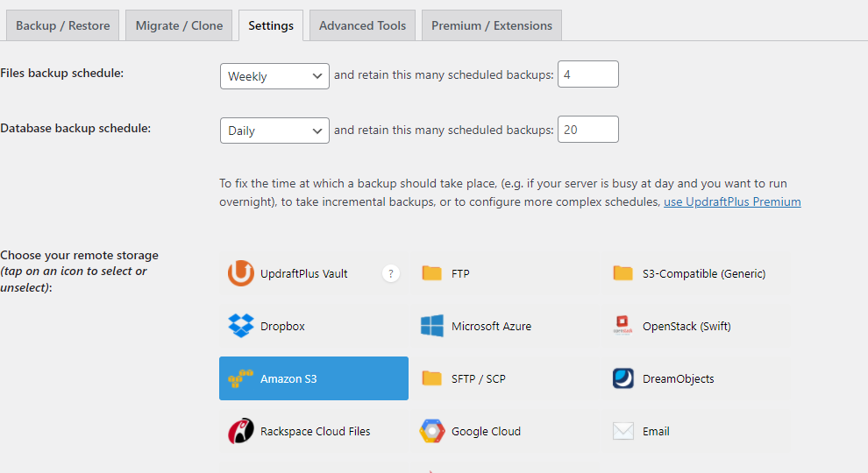Switch to the Backup / Restore tab

pyautogui.click(x=63, y=25)
